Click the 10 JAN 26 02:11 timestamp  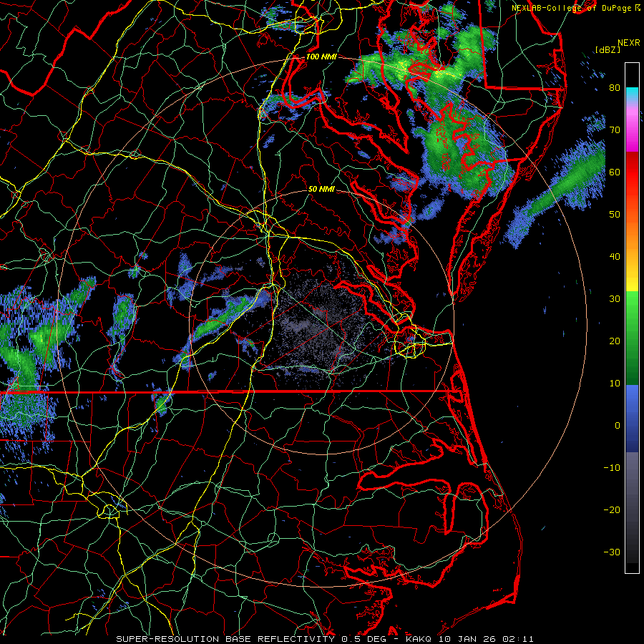click(487, 639)
